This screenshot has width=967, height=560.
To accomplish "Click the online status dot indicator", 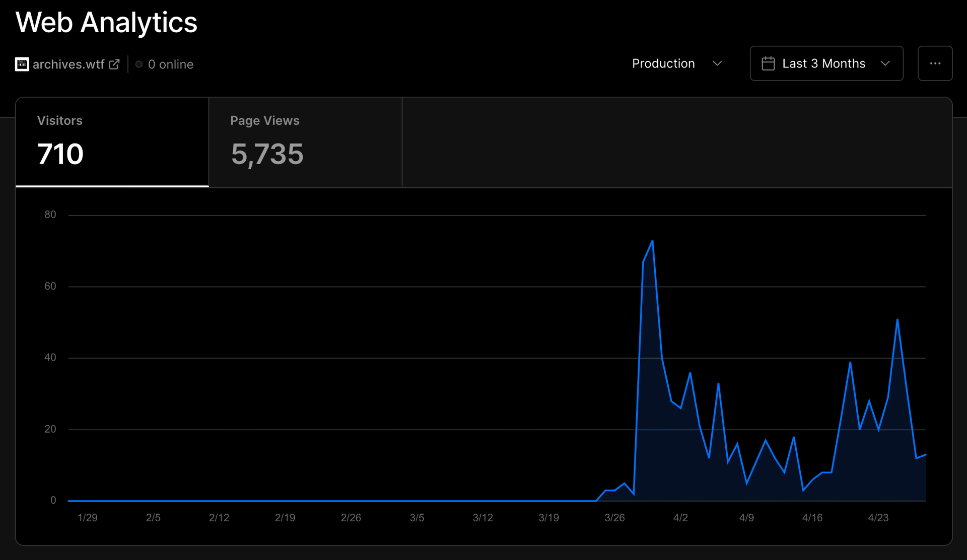I will pos(139,64).
